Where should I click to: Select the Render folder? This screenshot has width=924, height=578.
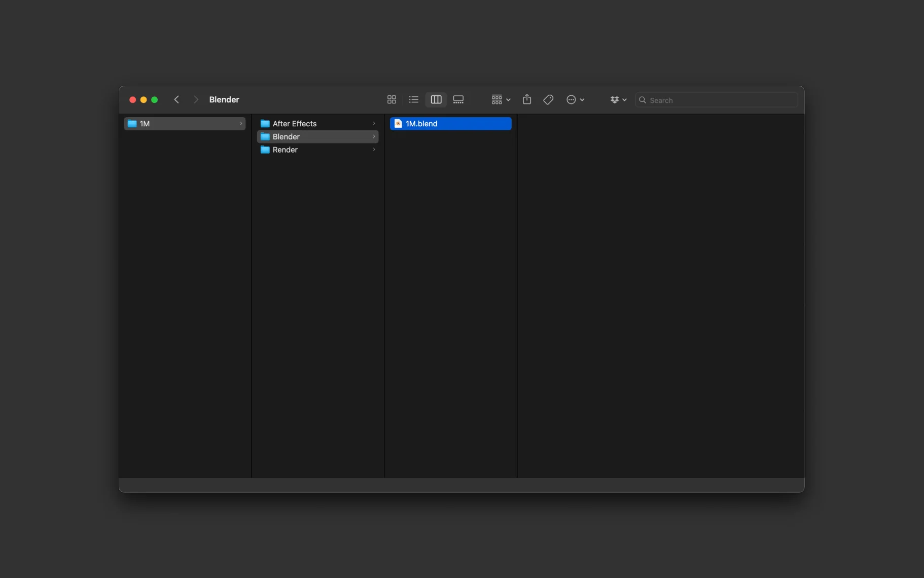(x=286, y=150)
